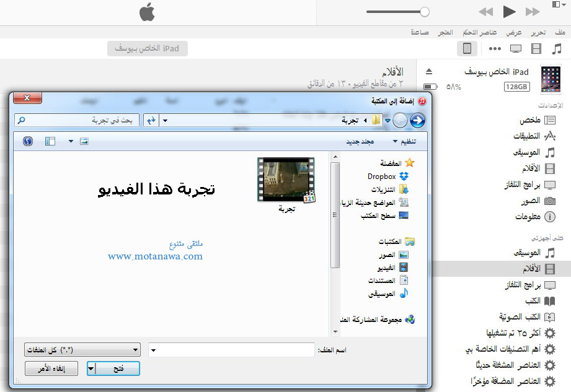Image resolution: width=571 pixels, height=392 pixels.
Task: Select برامج التلفاز under على أجهزتي
Action: [530, 285]
